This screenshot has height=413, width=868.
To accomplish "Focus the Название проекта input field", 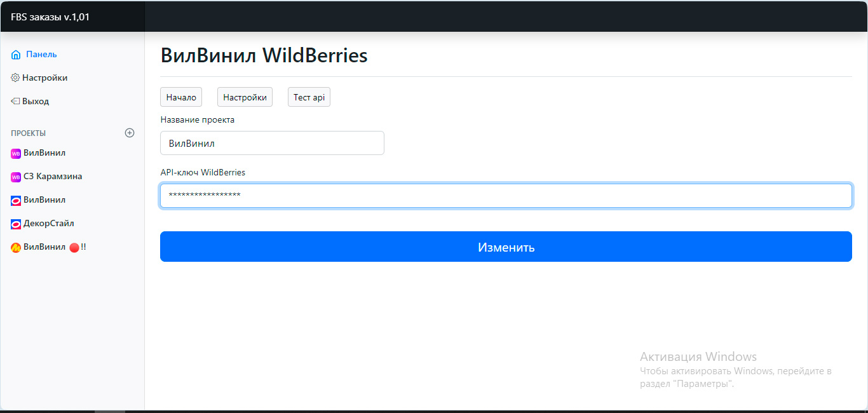I will coord(272,143).
